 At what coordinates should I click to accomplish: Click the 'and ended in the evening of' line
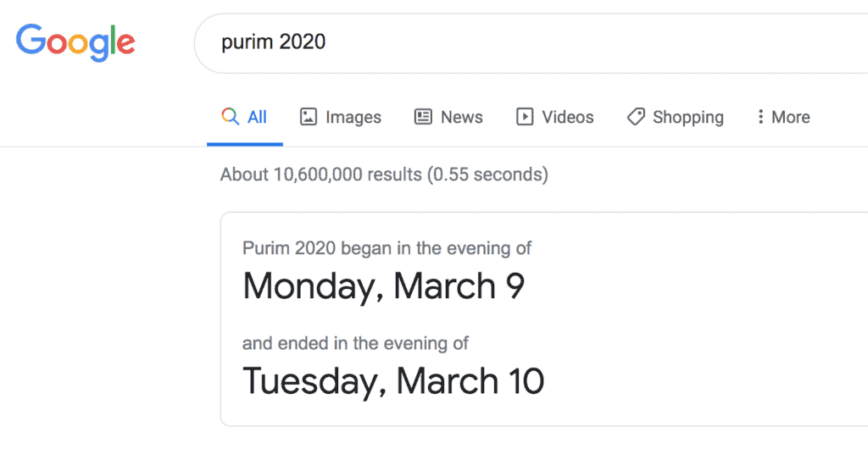(355, 343)
